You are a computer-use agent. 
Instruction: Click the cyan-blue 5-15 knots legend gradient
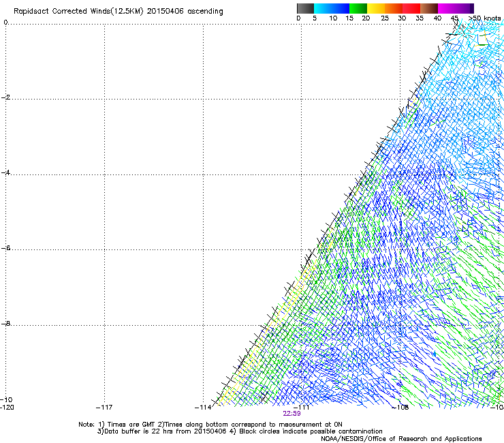332,8
